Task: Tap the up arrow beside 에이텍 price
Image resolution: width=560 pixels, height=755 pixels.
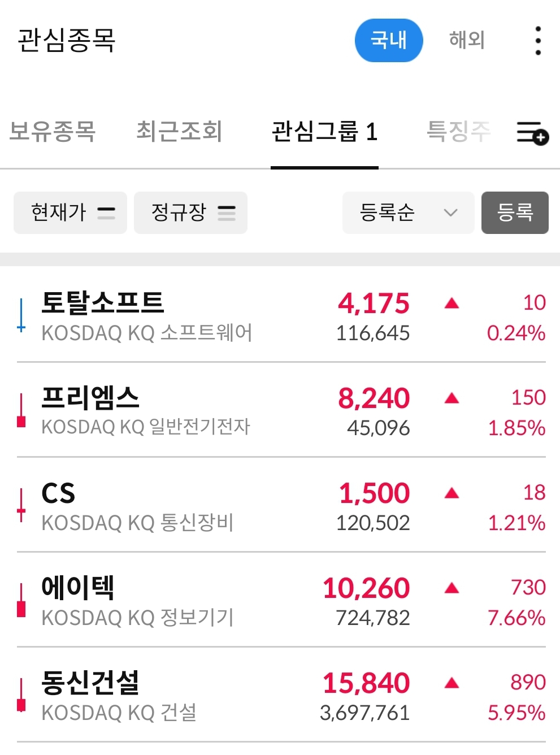Action: tap(452, 588)
